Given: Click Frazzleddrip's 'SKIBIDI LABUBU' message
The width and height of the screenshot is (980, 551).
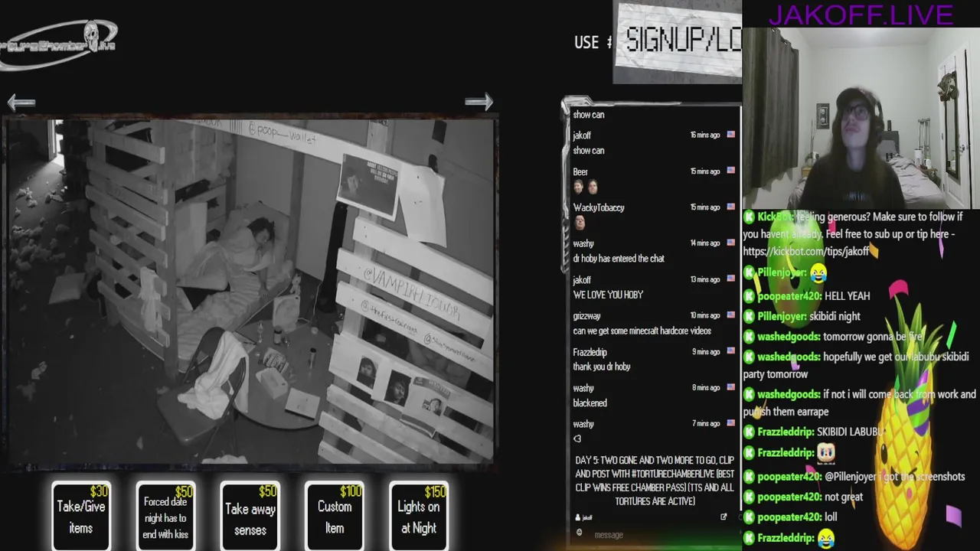Looking at the screenshot, I should pos(851,432).
